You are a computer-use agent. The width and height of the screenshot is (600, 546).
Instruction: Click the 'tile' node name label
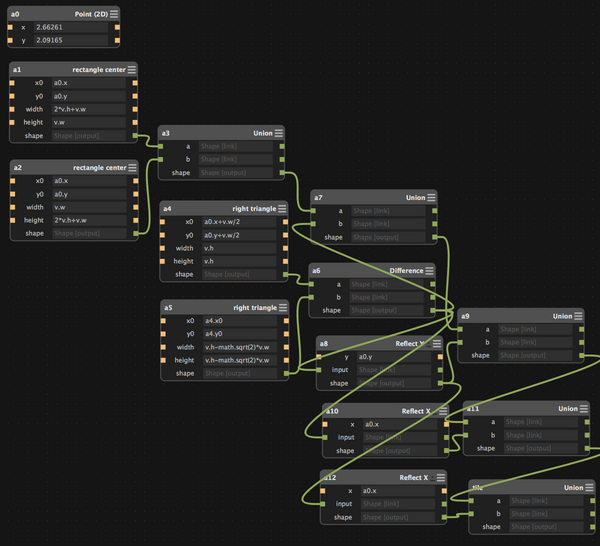pos(478,487)
